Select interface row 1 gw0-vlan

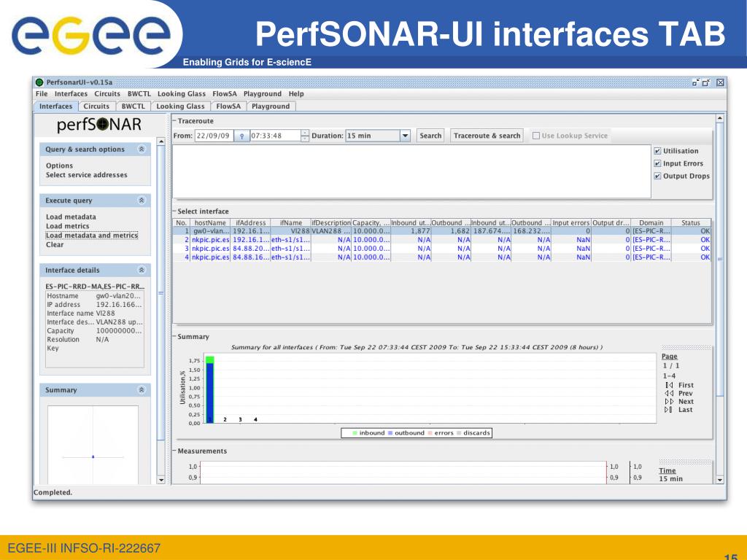442,231
